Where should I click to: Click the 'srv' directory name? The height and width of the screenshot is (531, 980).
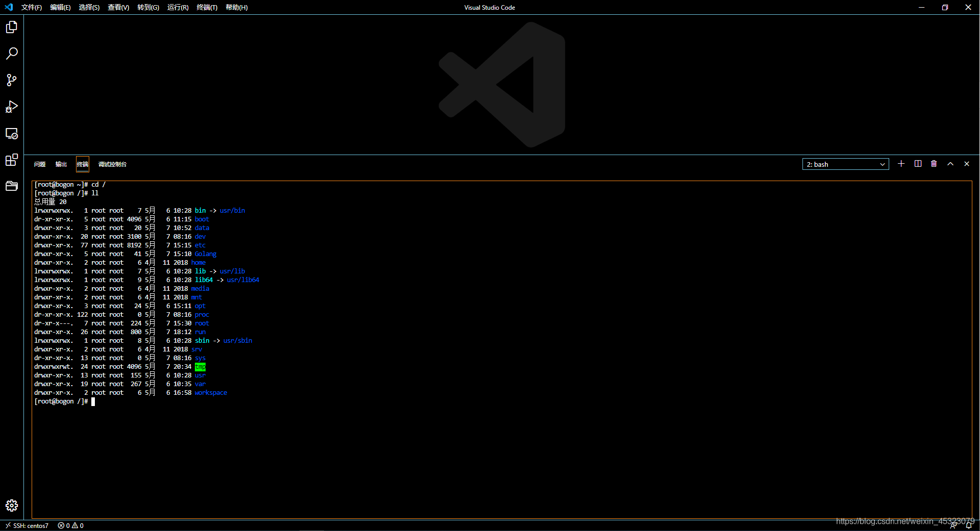pyautogui.click(x=197, y=349)
